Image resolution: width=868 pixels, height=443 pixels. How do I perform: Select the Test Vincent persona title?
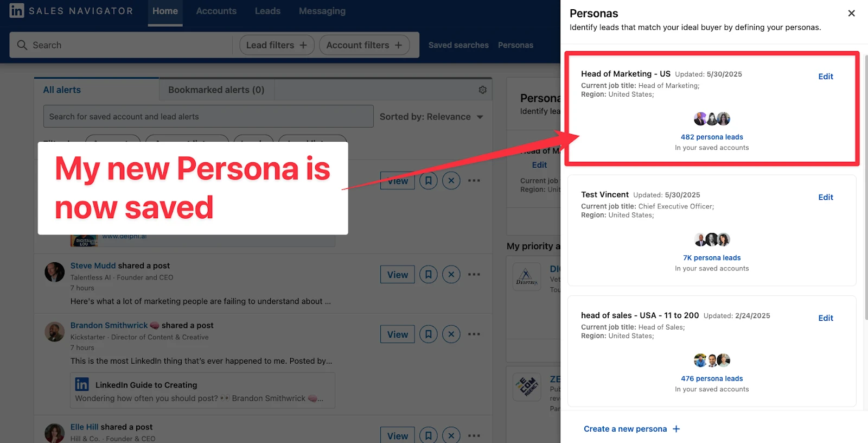click(605, 194)
